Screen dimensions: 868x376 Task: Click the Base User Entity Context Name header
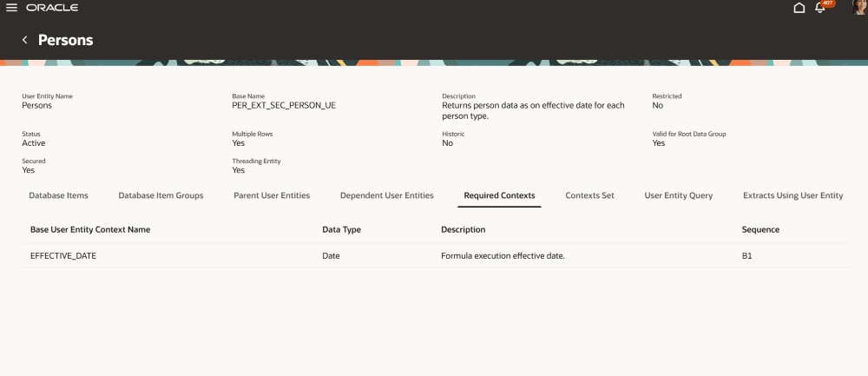coord(90,229)
